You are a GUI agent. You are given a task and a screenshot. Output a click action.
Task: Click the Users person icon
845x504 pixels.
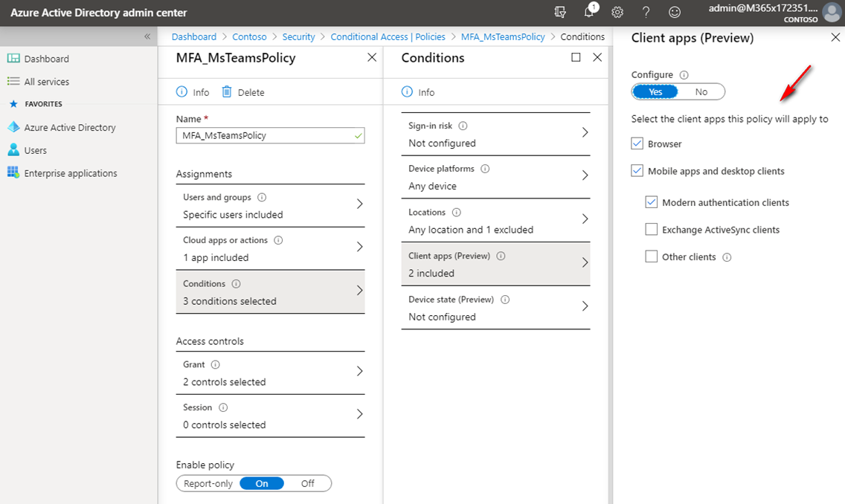13,149
